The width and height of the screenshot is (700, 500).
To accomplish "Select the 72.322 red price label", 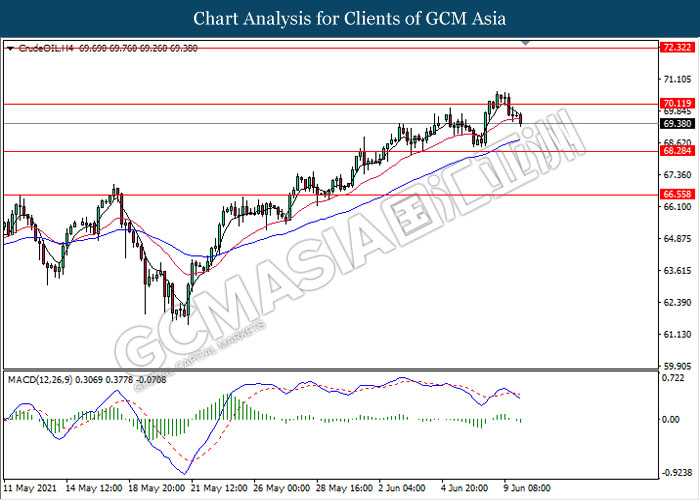I will tap(677, 47).
